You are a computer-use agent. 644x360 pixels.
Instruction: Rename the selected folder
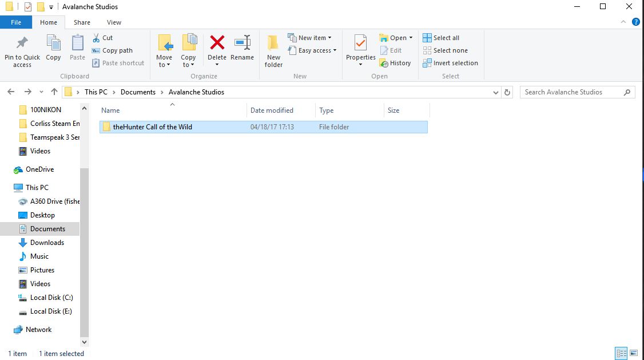pos(243,49)
